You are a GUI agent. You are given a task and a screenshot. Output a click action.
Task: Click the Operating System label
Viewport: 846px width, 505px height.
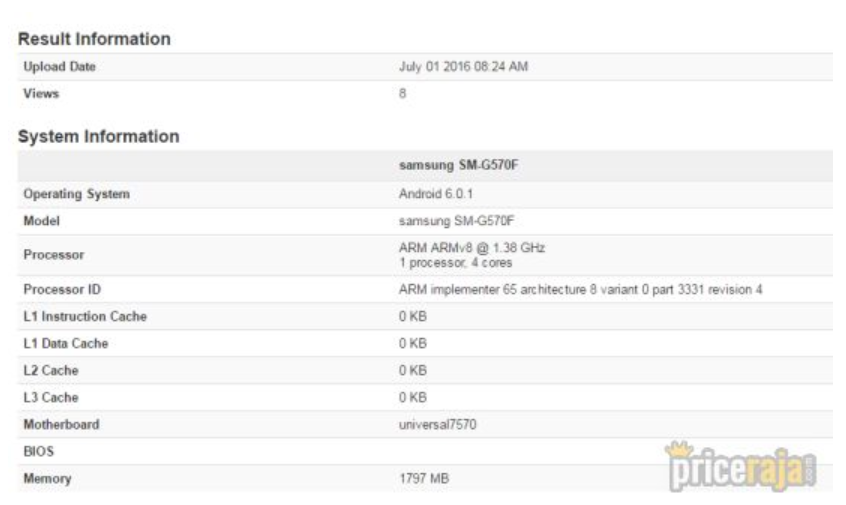(77, 194)
